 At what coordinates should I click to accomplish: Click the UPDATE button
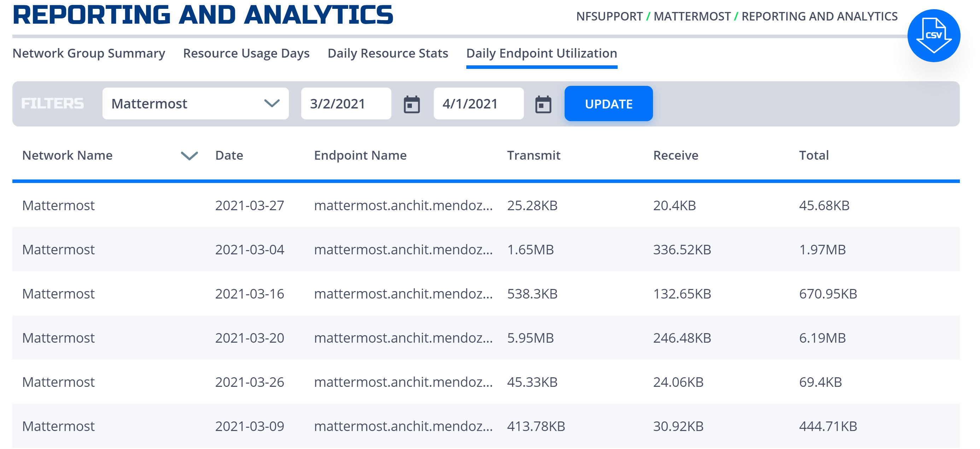click(608, 104)
